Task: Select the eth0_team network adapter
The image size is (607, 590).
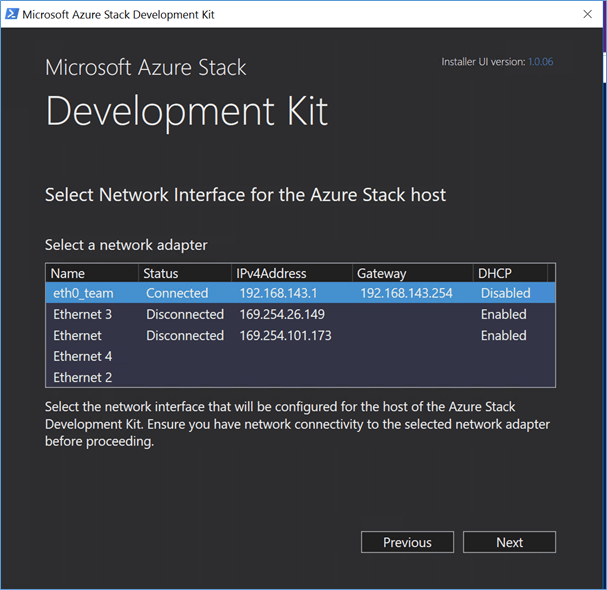Action: (x=300, y=293)
